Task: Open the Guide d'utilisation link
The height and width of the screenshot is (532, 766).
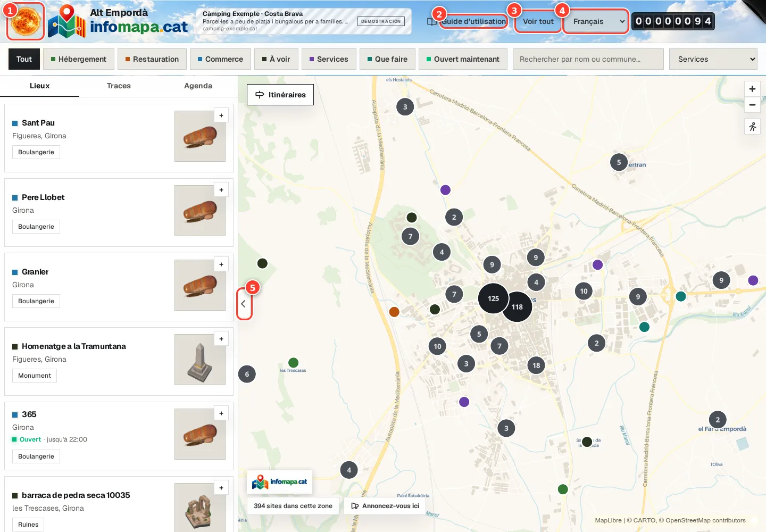Action: click(x=473, y=21)
